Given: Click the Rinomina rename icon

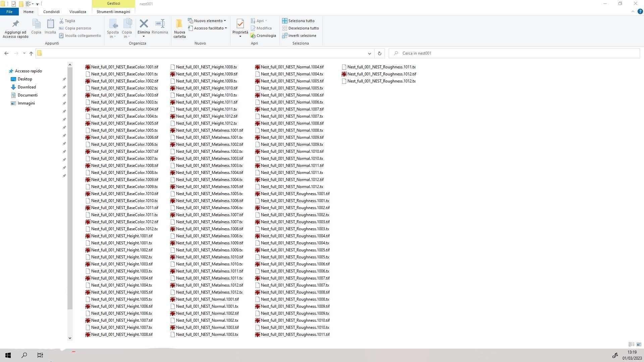Looking at the screenshot, I should point(160,24).
